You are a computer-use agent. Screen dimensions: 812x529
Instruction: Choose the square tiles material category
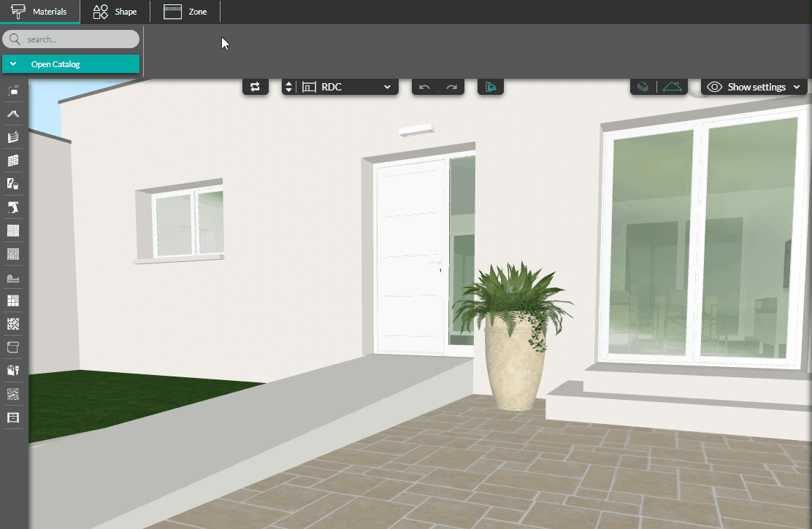pyautogui.click(x=13, y=301)
